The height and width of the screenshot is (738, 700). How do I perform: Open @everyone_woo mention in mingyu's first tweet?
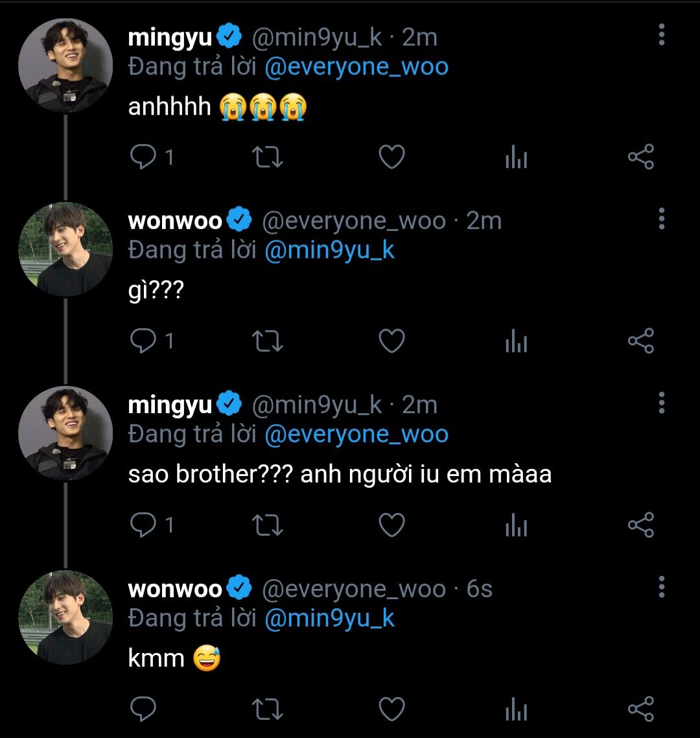pos(356,67)
